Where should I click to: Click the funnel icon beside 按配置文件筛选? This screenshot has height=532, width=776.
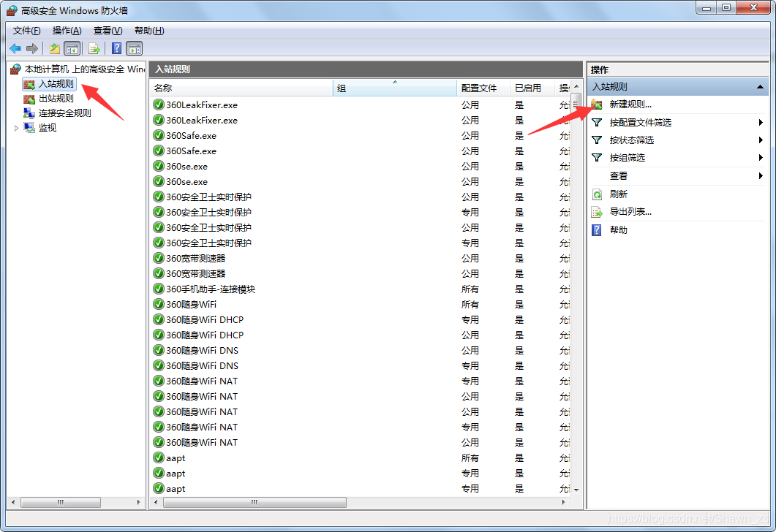click(x=597, y=122)
